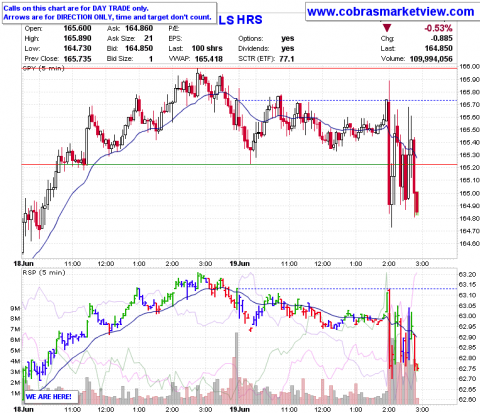
Task: Click the 63.20 RSP axis label
Action: point(467,275)
